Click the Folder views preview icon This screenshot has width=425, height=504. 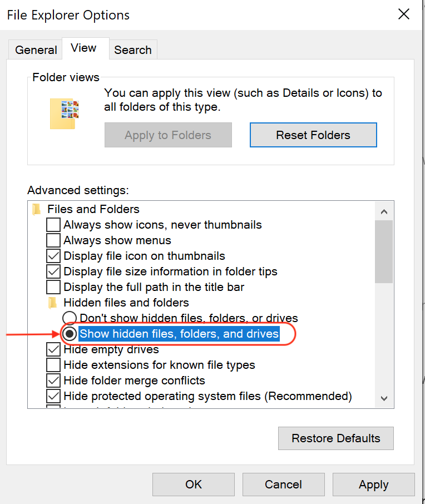click(65, 113)
